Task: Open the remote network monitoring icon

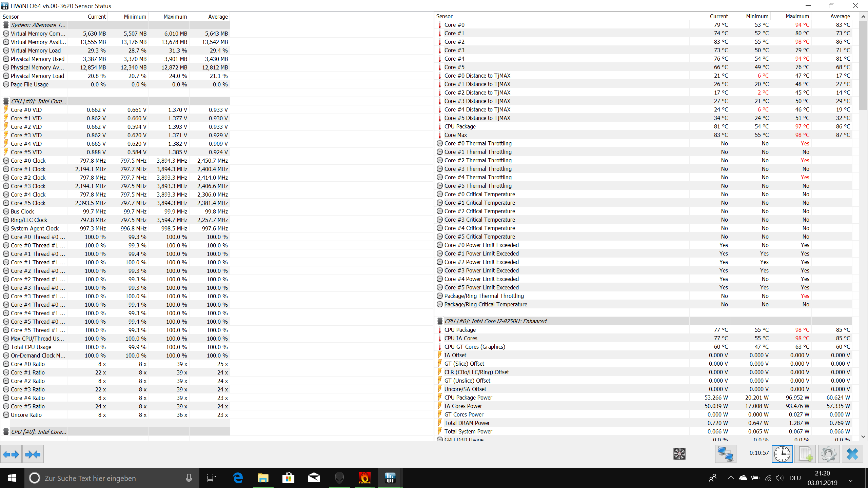Action: tap(726, 454)
